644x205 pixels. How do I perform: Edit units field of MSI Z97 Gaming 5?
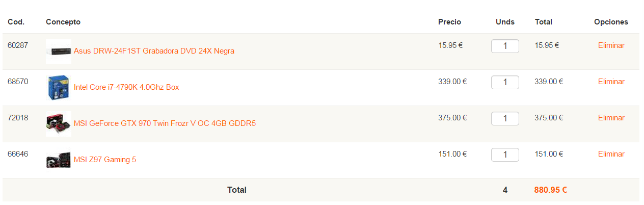[505, 155]
